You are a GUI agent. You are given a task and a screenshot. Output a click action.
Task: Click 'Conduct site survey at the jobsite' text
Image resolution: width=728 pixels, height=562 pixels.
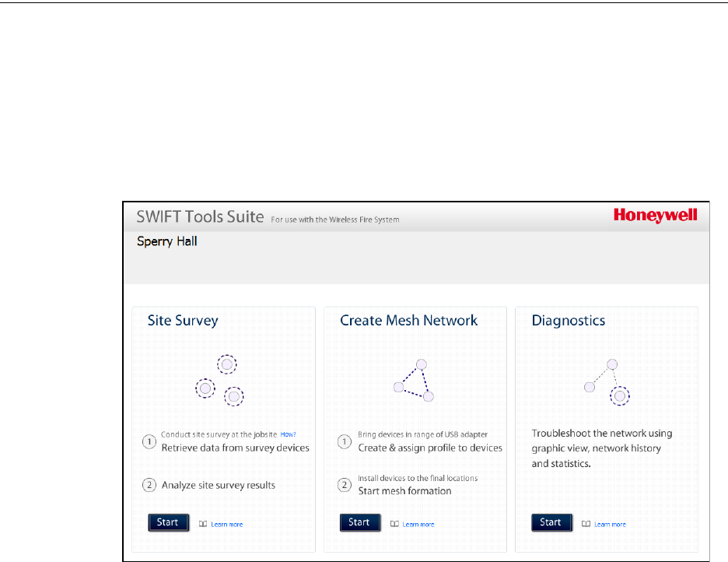coord(219,435)
